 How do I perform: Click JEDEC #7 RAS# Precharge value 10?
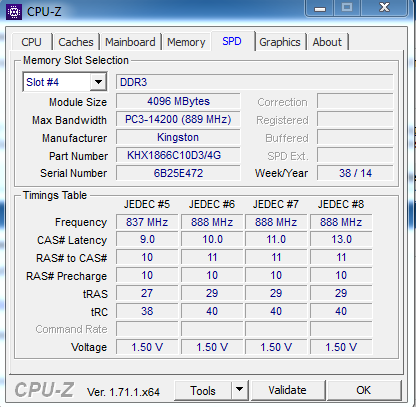coord(276,276)
